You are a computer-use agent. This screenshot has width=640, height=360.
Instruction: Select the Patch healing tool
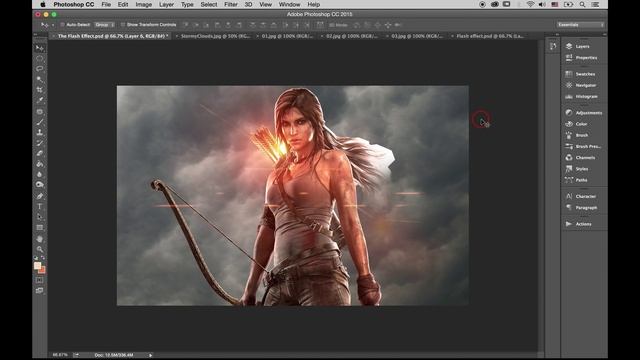coord(40,111)
